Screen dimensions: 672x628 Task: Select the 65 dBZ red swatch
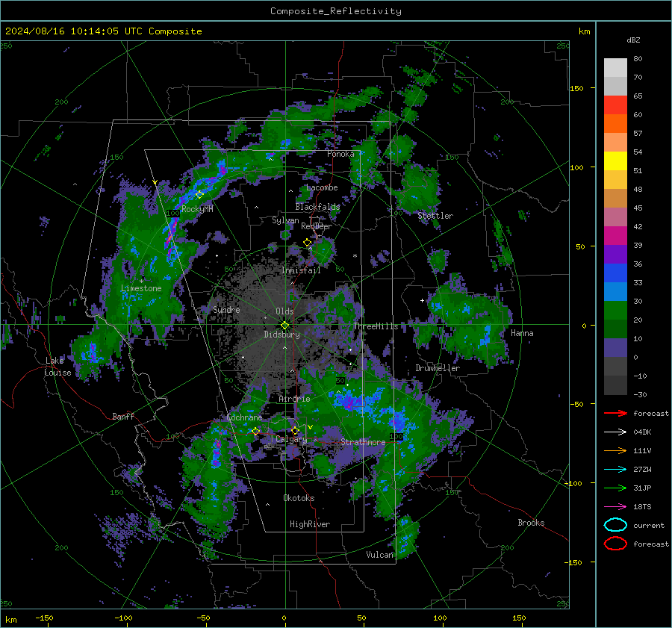tap(615, 105)
